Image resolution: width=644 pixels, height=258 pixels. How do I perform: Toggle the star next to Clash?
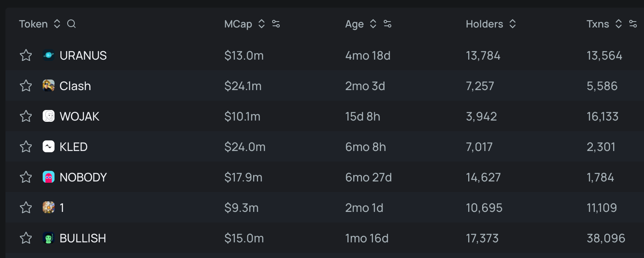click(26, 86)
